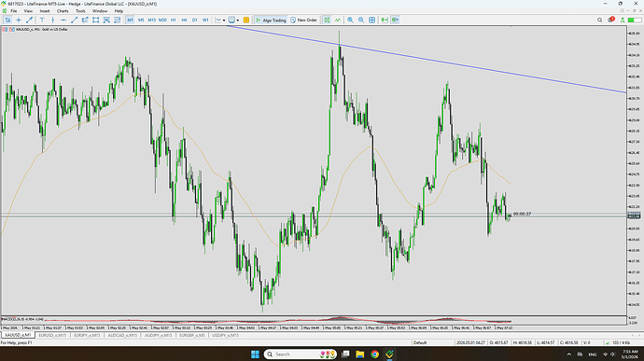Draw a horizontal line on chart

point(63,20)
